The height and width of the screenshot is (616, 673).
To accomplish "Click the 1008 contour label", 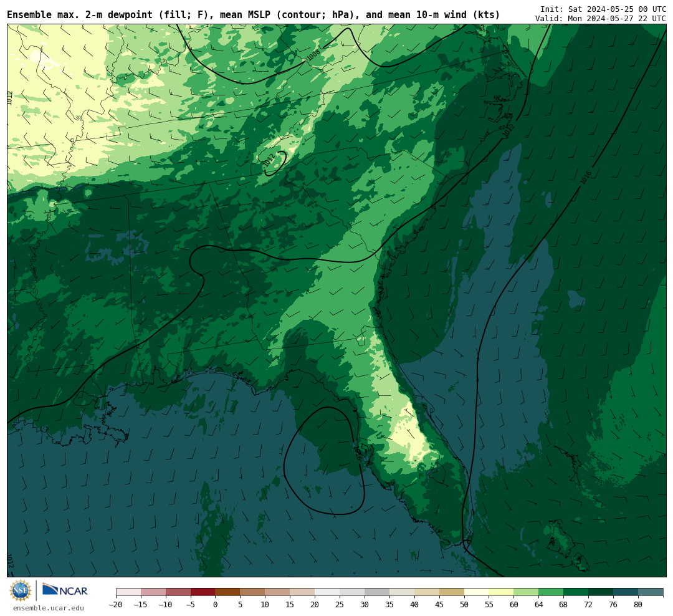I will (x=313, y=54).
